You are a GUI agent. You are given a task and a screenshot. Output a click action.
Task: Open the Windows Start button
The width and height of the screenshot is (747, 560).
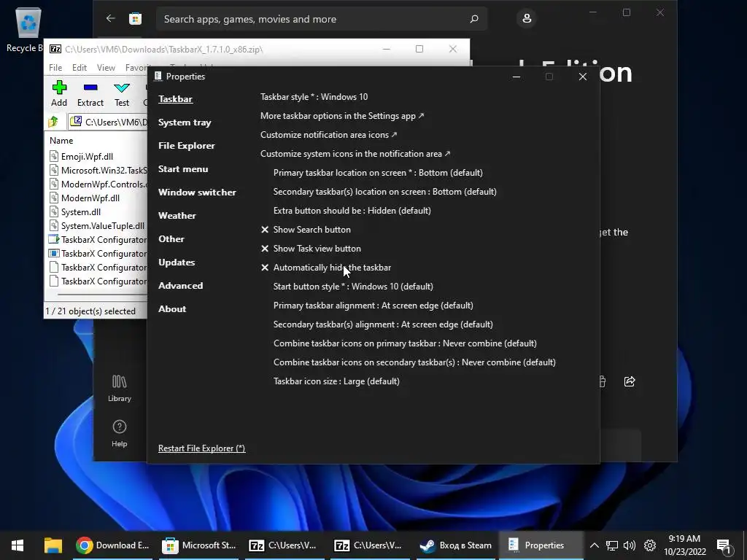tap(18, 545)
